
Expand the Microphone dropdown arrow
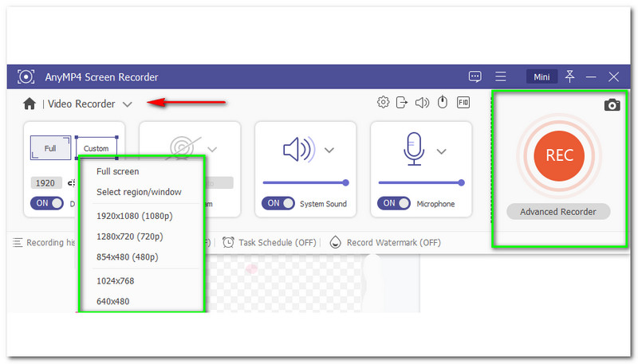tap(442, 151)
